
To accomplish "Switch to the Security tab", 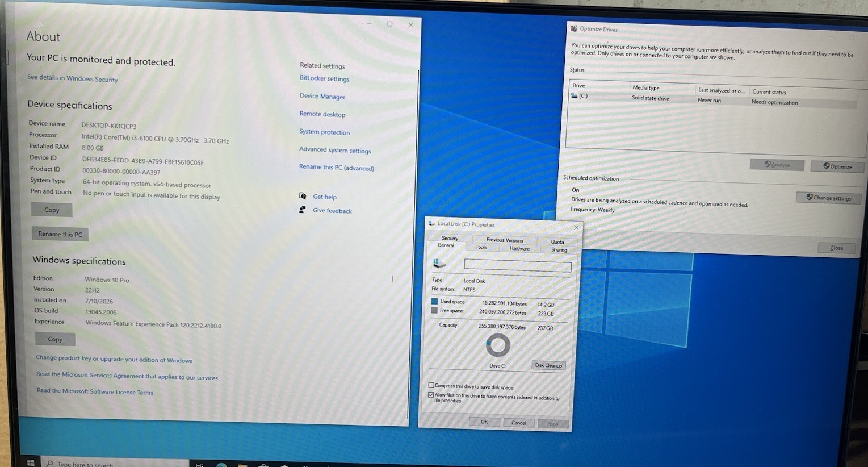I will (x=450, y=238).
